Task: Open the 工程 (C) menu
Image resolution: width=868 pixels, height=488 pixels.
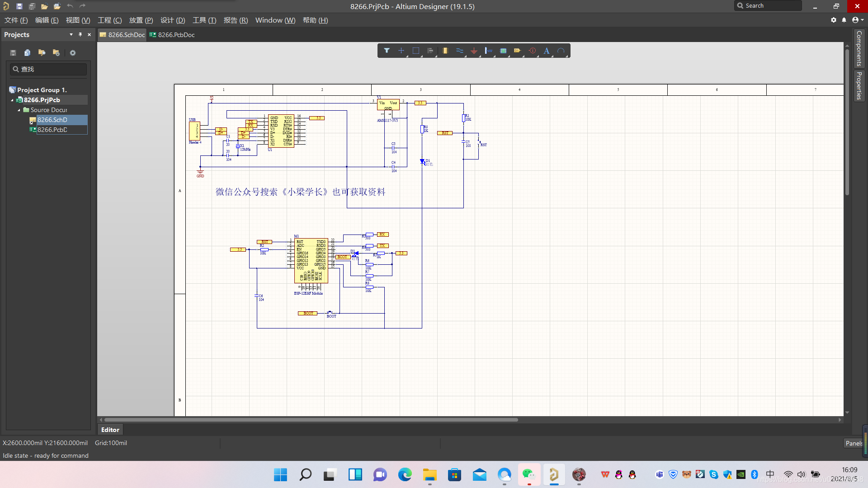Action: coord(110,20)
